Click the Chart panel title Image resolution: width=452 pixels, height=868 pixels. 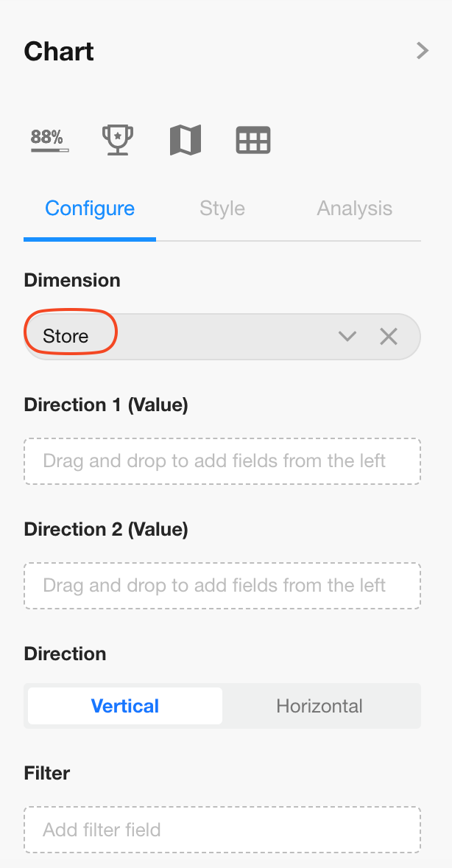(59, 52)
